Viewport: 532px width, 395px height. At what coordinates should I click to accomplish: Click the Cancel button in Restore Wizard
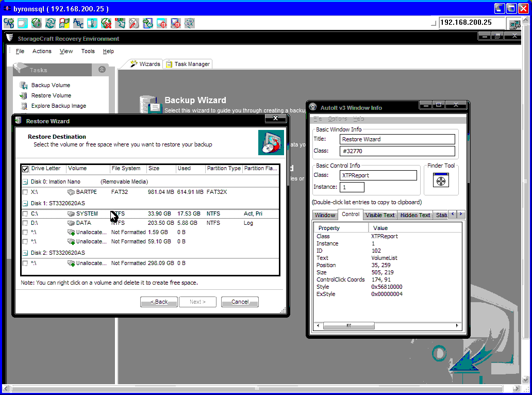[240, 302]
